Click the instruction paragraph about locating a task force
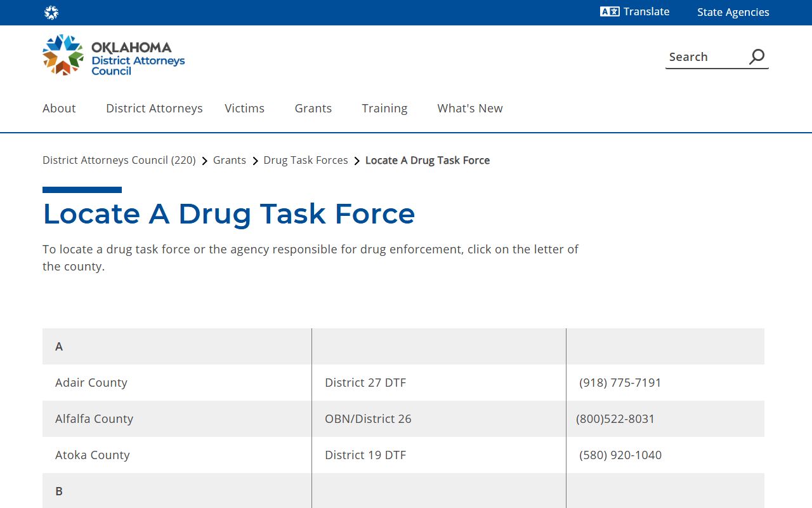This screenshot has height=508, width=812. point(310,258)
